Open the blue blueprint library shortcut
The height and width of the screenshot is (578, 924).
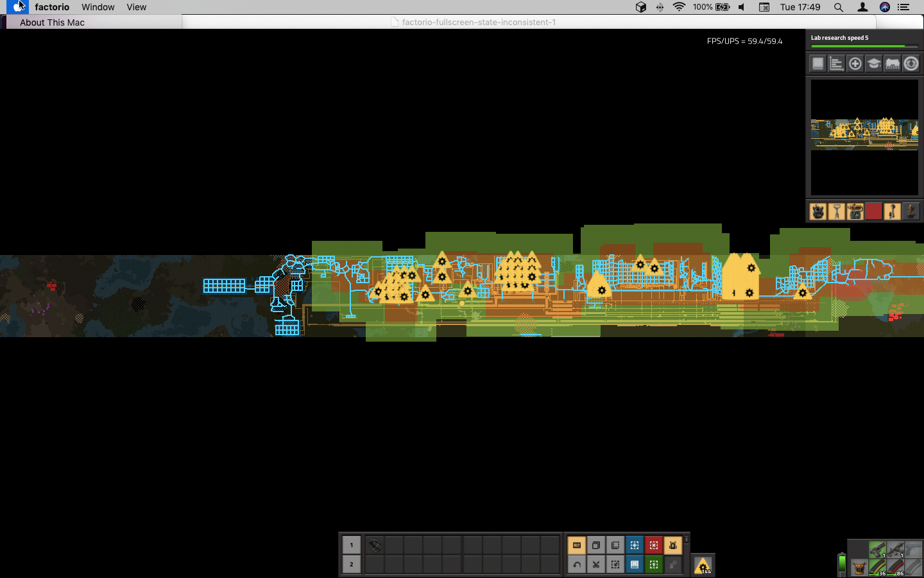click(635, 565)
